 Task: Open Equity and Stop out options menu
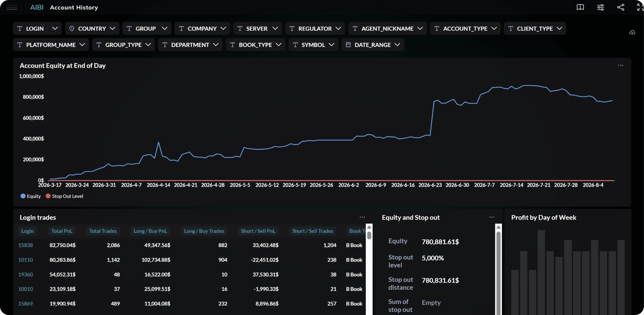[492, 217]
